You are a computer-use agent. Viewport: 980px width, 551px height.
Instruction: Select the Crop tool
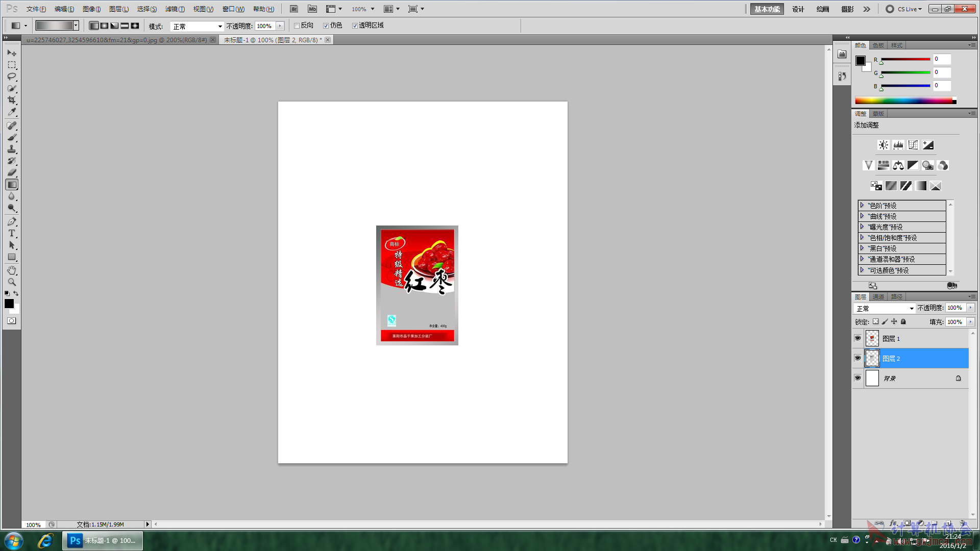12,100
